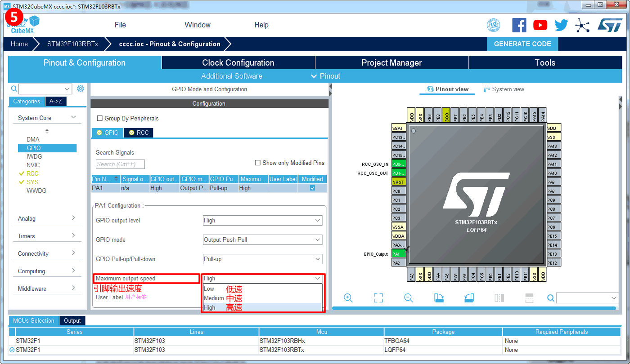Open the Facebook icon link

[519, 25]
